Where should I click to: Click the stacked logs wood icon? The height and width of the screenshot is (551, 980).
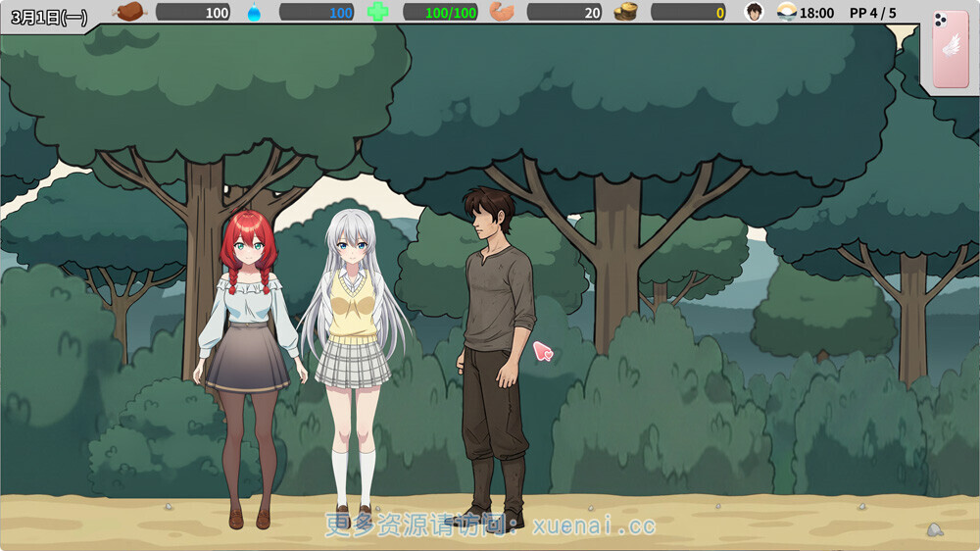tap(625, 12)
